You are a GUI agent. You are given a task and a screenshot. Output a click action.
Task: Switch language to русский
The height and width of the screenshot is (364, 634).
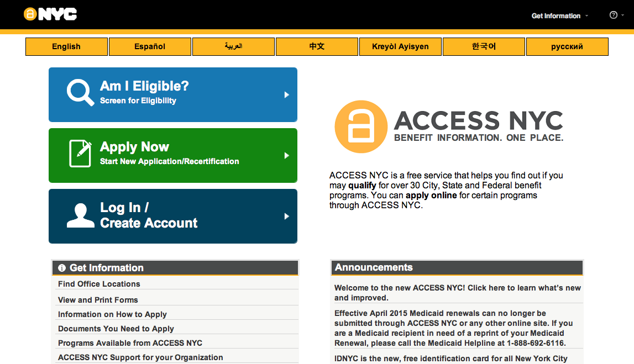click(567, 47)
